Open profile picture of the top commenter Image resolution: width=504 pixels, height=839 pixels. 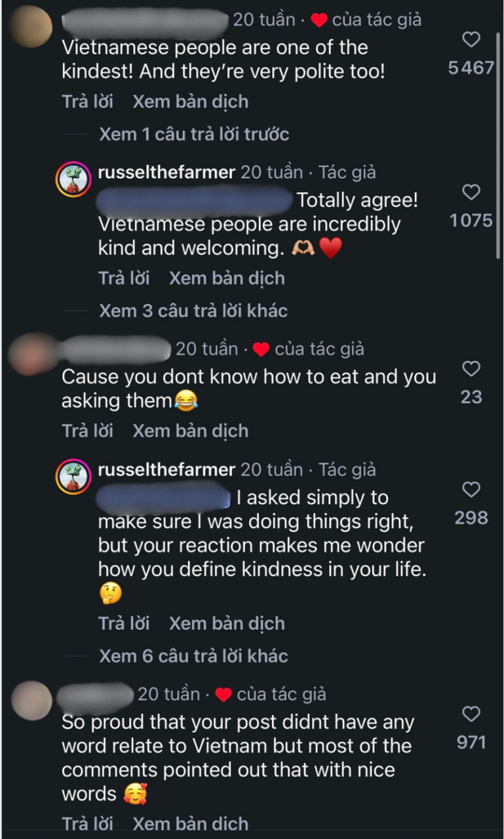[31, 26]
